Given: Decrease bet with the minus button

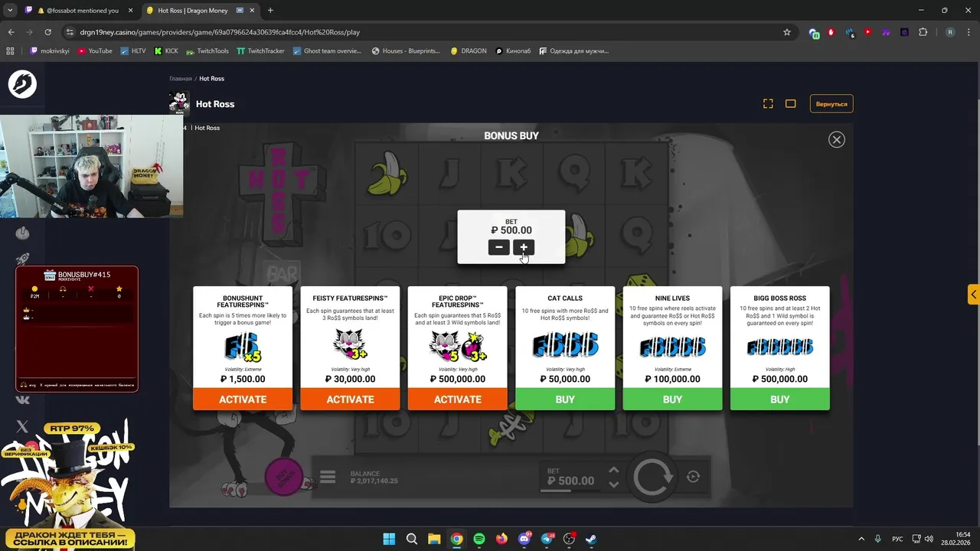Looking at the screenshot, I should (499, 247).
